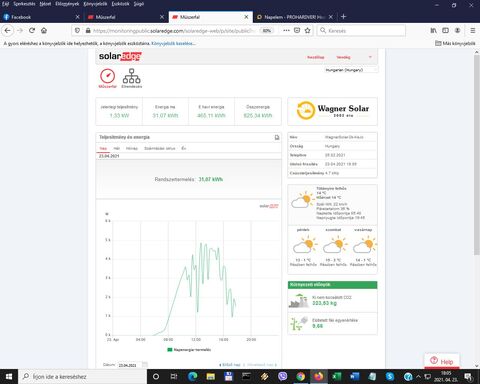Select the Év (year) chart tab
This screenshot has width=480, height=384.
point(184,148)
